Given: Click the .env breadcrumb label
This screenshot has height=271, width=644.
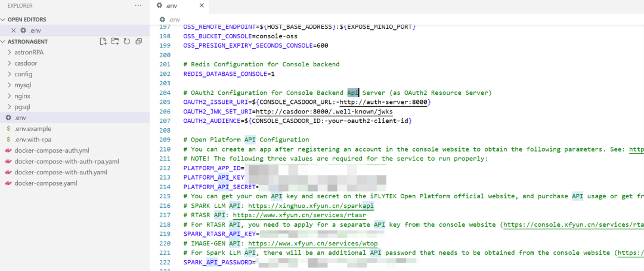Looking at the screenshot, I should [x=175, y=19].
